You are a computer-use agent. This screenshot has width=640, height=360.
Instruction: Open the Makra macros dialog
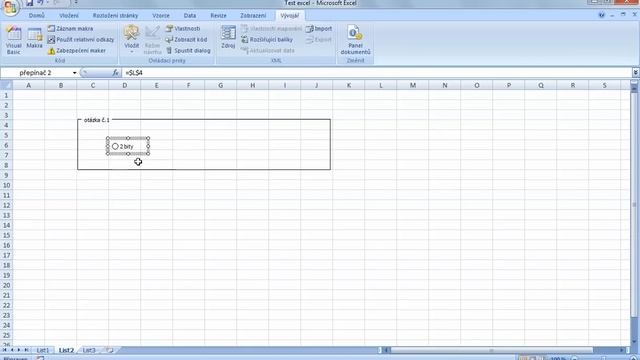(x=34, y=38)
